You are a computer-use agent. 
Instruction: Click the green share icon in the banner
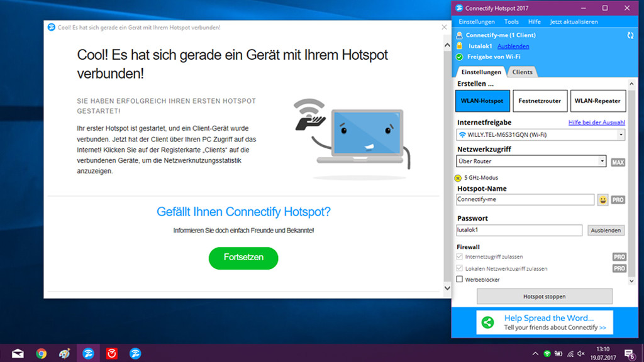coord(488,322)
